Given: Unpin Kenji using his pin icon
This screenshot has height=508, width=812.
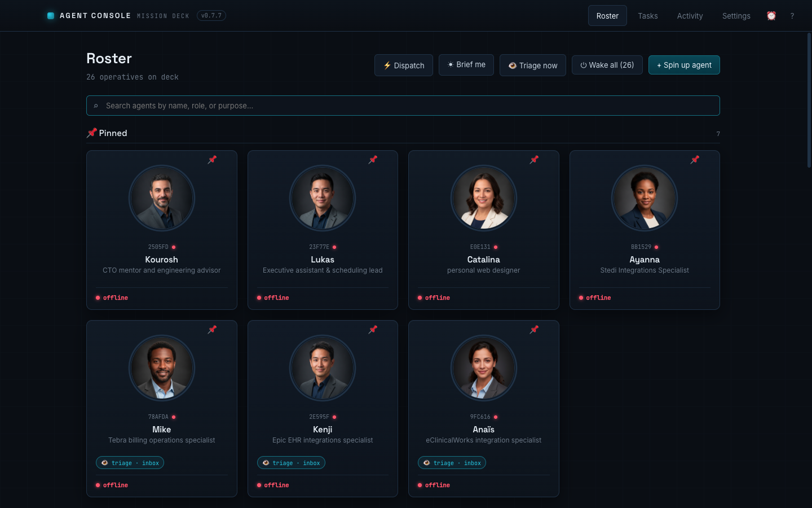Looking at the screenshot, I should (373, 330).
